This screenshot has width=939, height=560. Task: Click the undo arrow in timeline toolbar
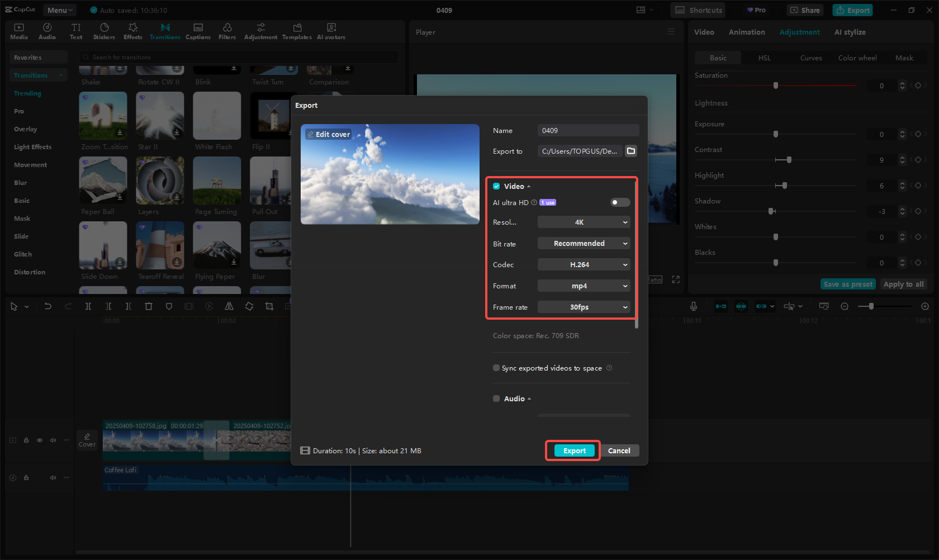pyautogui.click(x=48, y=306)
